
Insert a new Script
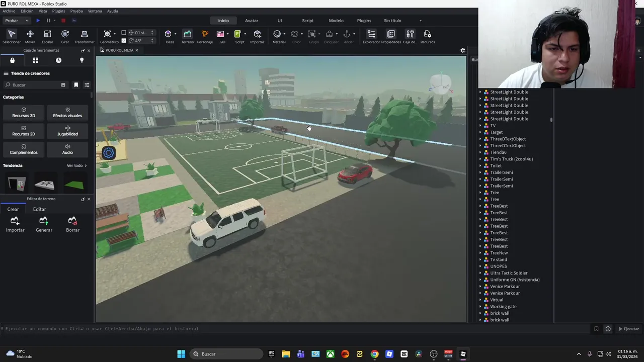[237, 34]
